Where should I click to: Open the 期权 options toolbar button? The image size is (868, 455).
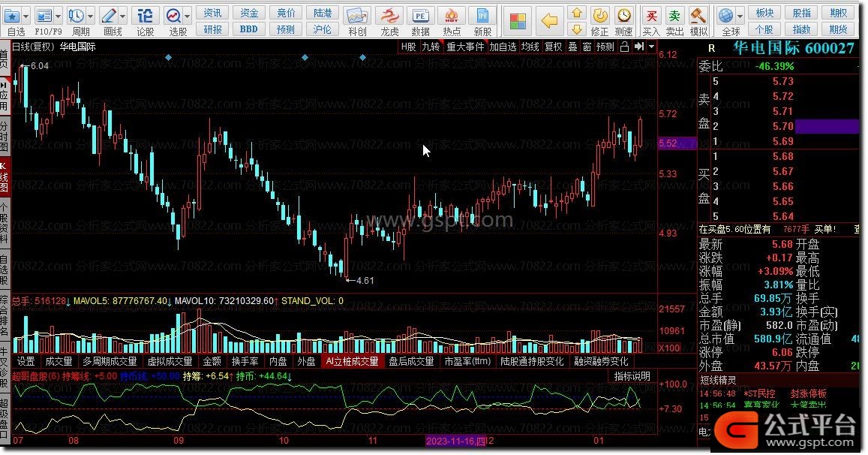click(x=838, y=13)
